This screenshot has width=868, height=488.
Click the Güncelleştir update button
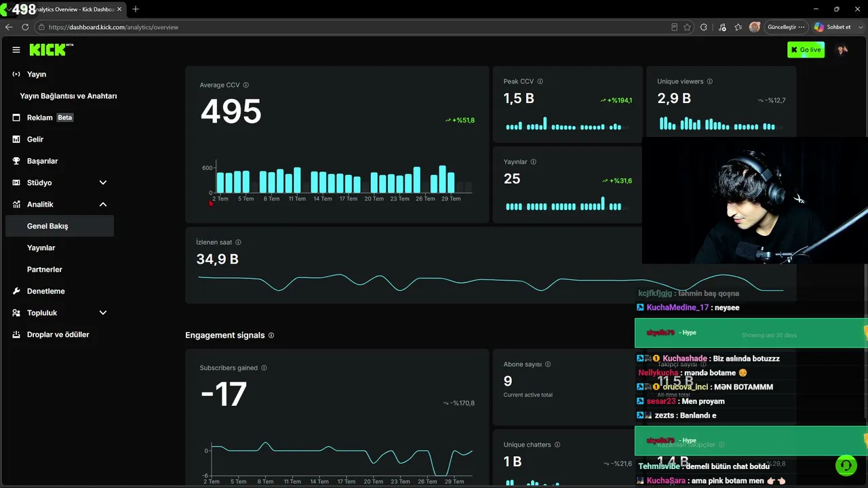click(x=787, y=27)
